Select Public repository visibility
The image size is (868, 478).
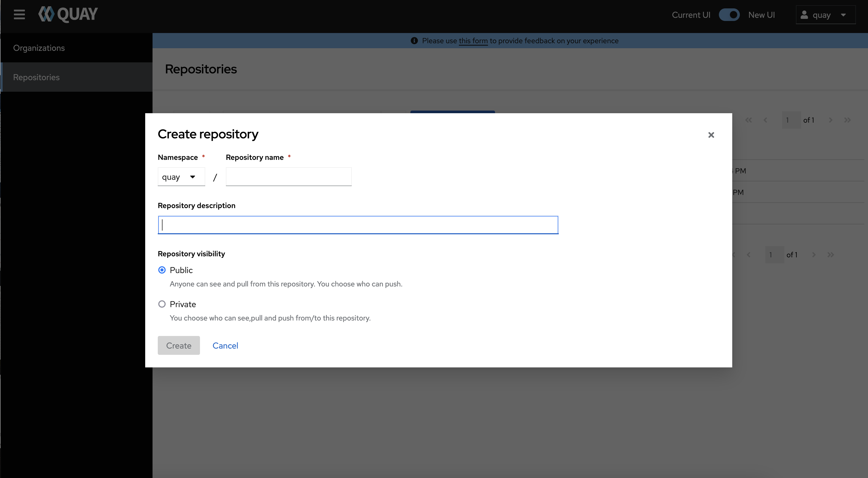click(162, 270)
